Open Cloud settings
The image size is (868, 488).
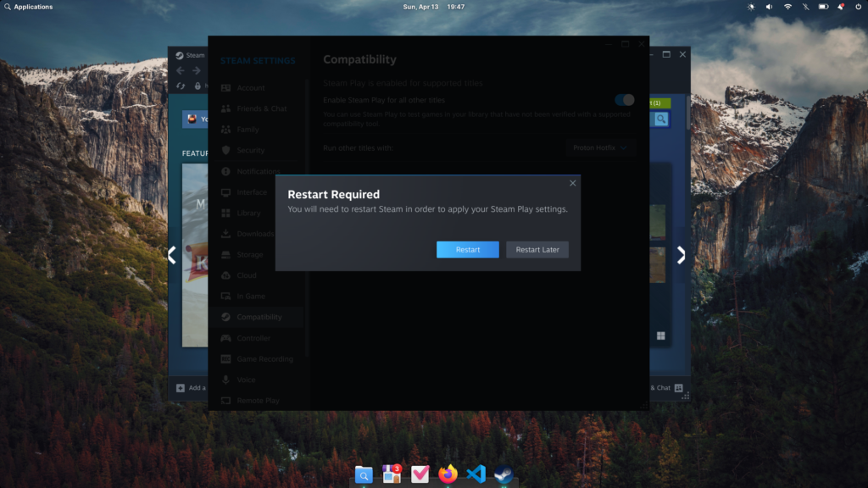coord(258,275)
